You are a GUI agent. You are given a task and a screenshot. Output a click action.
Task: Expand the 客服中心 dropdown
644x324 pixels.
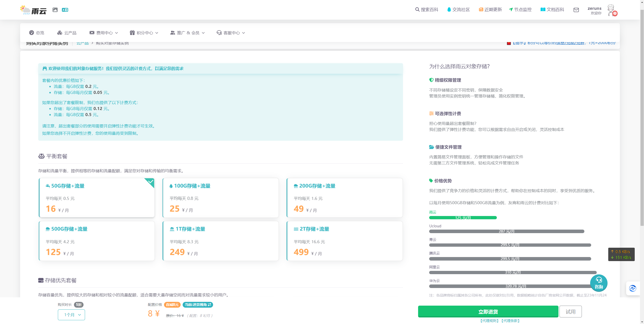coord(231,33)
